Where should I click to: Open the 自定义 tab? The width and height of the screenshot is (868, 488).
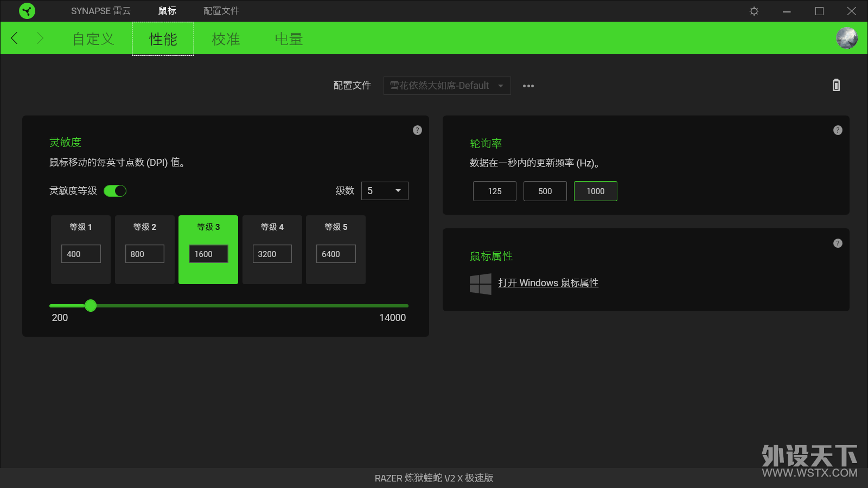93,39
